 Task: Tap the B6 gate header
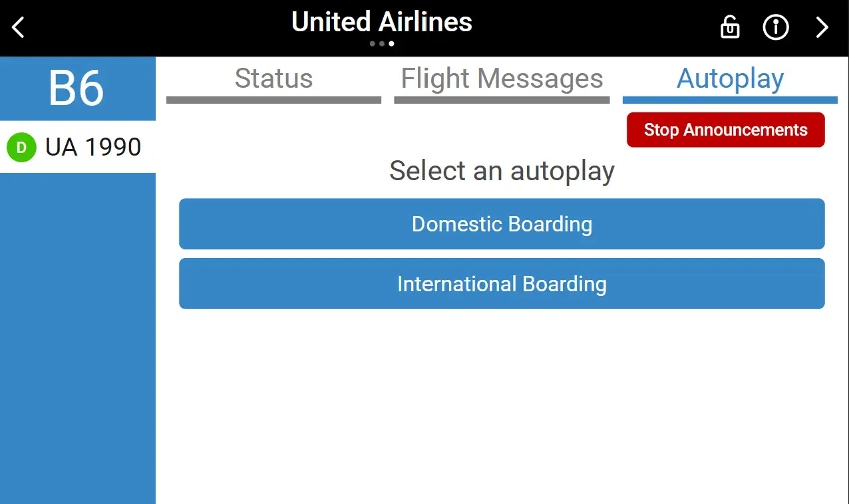coord(77,88)
